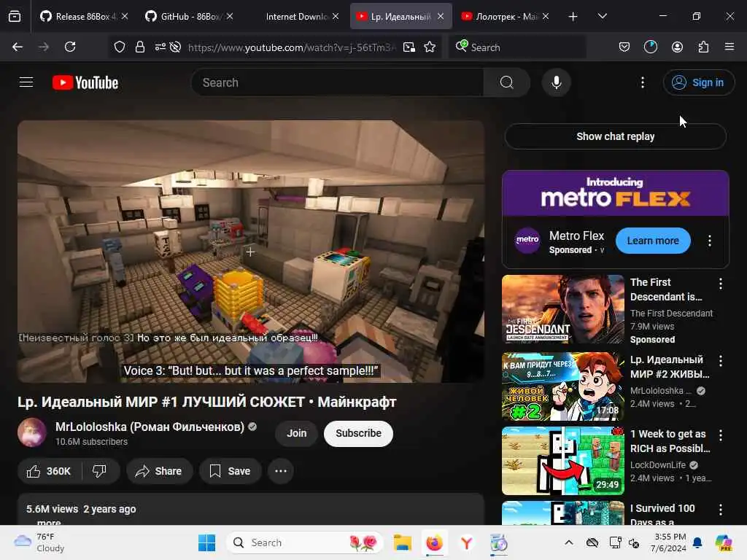The image size is (747, 560).
Task: Save the video to playlist
Action: 230,471
